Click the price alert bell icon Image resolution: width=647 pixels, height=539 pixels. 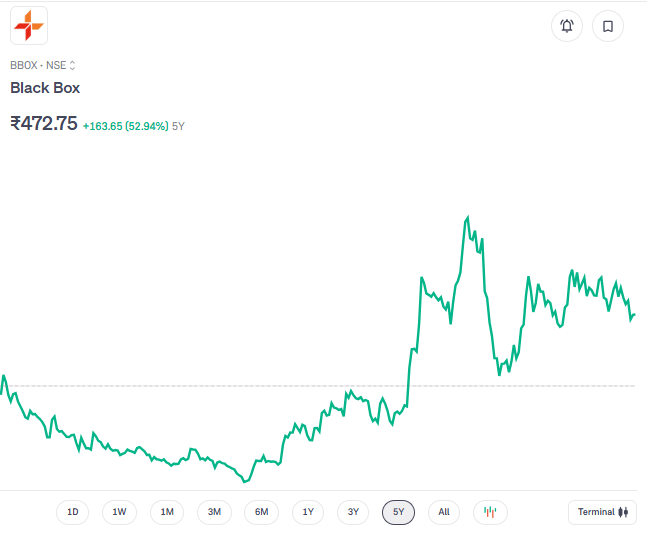567,26
